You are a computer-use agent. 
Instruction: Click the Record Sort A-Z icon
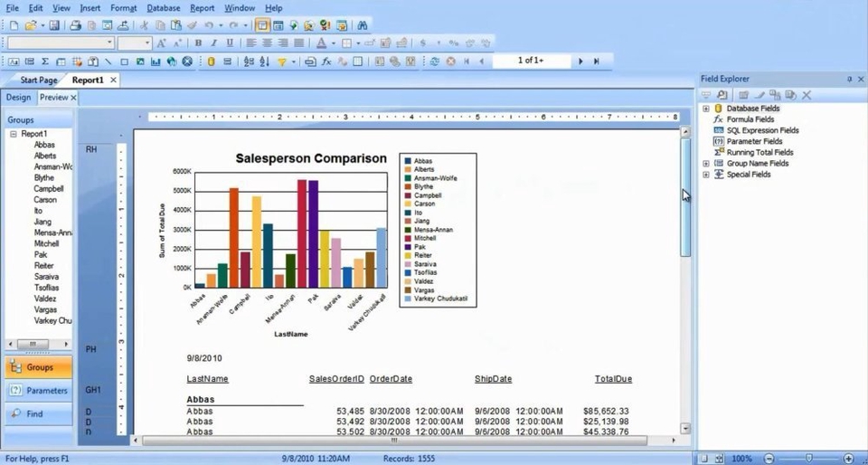[265, 62]
